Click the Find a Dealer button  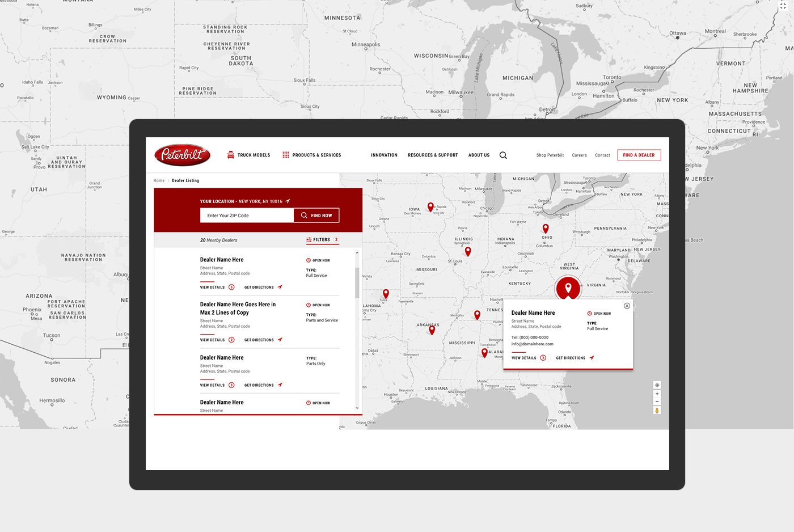coord(639,155)
